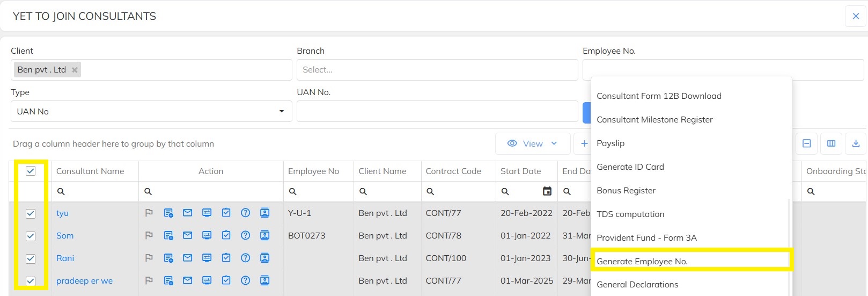
Task: Click the help question icon for Rani
Action: [245, 258]
